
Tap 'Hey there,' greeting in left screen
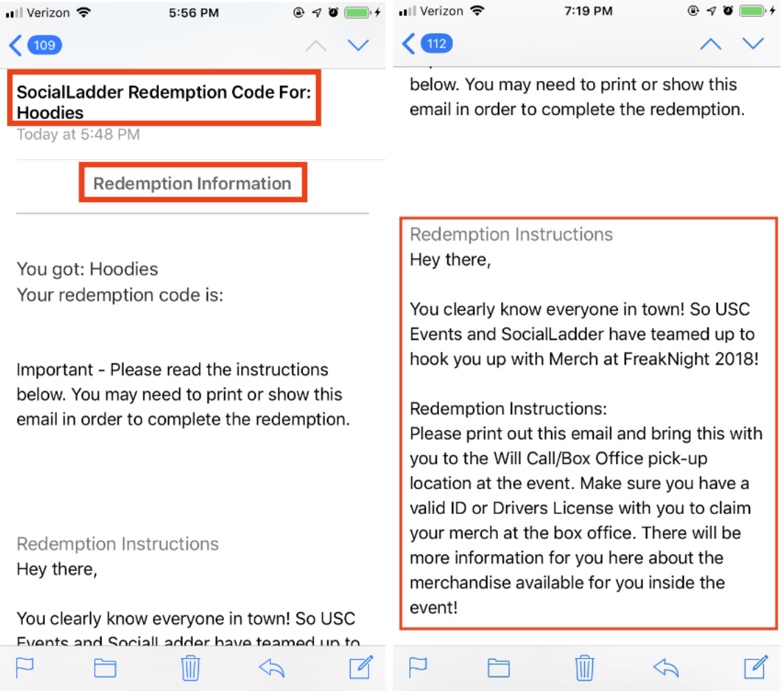(x=57, y=569)
